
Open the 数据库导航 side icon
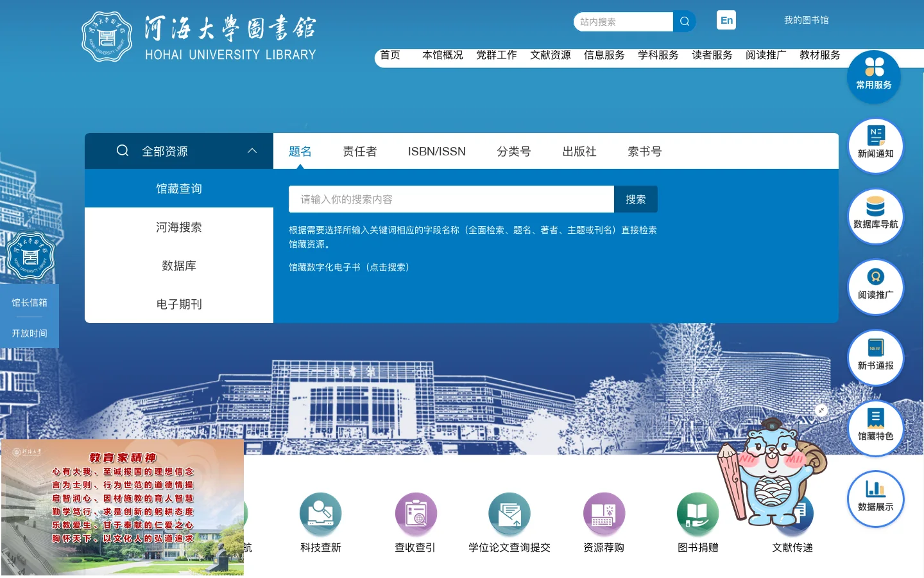[876, 216]
